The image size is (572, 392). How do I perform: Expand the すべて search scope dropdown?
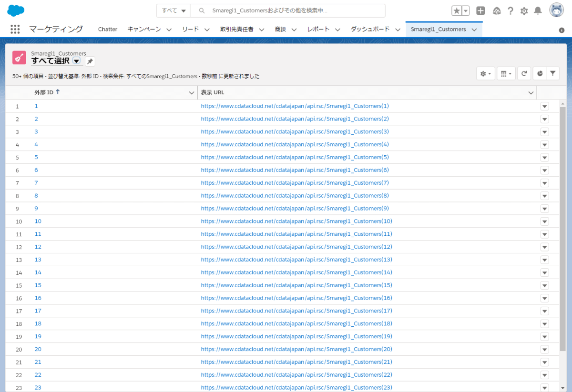[x=174, y=10]
